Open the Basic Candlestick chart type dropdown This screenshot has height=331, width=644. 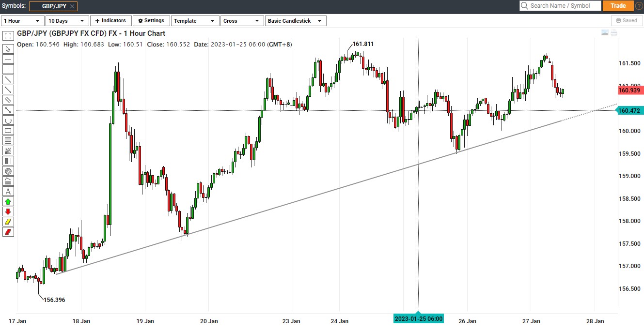point(296,21)
